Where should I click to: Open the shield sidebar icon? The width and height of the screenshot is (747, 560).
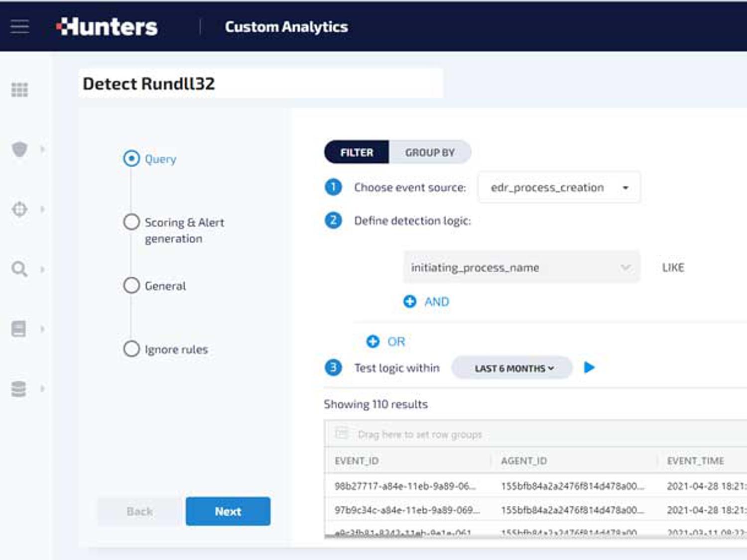pyautogui.click(x=19, y=149)
